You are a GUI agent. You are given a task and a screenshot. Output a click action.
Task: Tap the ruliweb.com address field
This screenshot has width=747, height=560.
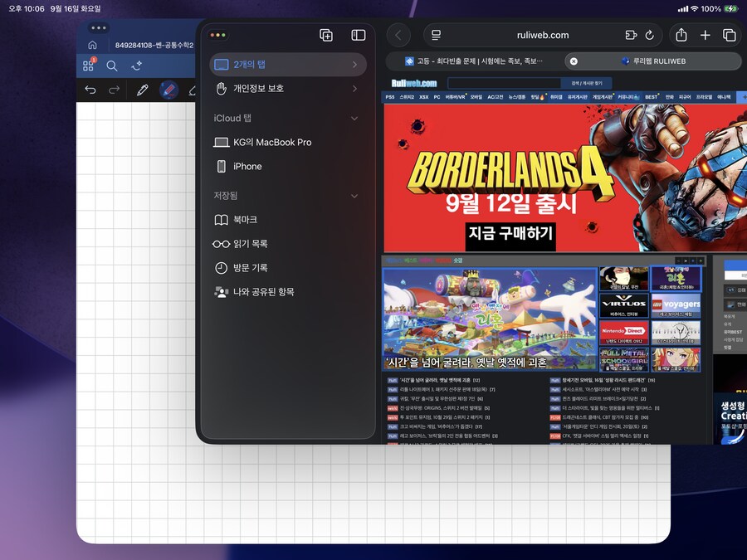click(543, 35)
